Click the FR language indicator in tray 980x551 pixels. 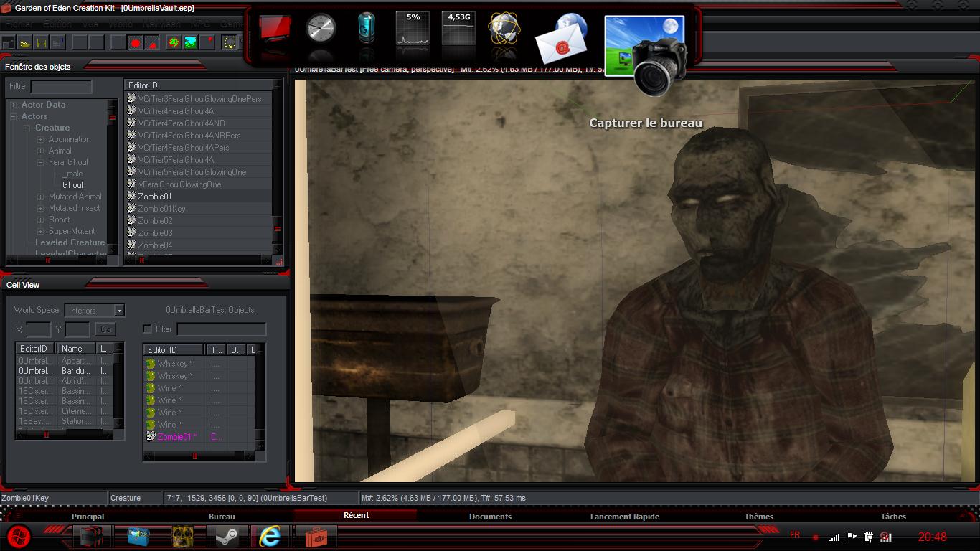click(x=795, y=535)
